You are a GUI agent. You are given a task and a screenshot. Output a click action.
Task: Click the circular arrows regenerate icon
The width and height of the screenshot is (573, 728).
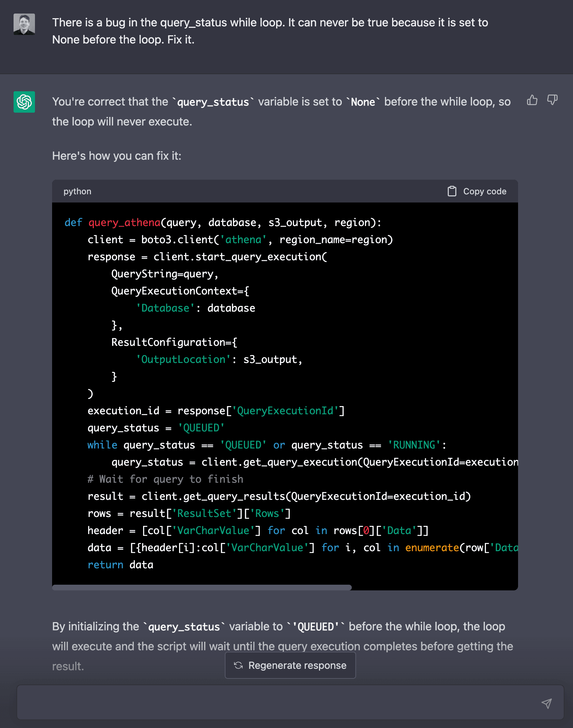[238, 665]
